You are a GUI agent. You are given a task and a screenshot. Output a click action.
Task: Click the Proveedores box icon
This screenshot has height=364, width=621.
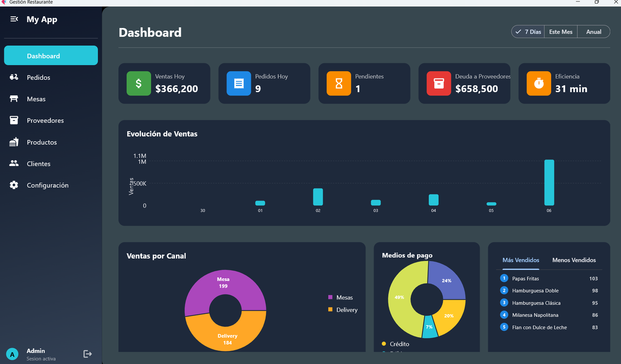click(x=14, y=120)
